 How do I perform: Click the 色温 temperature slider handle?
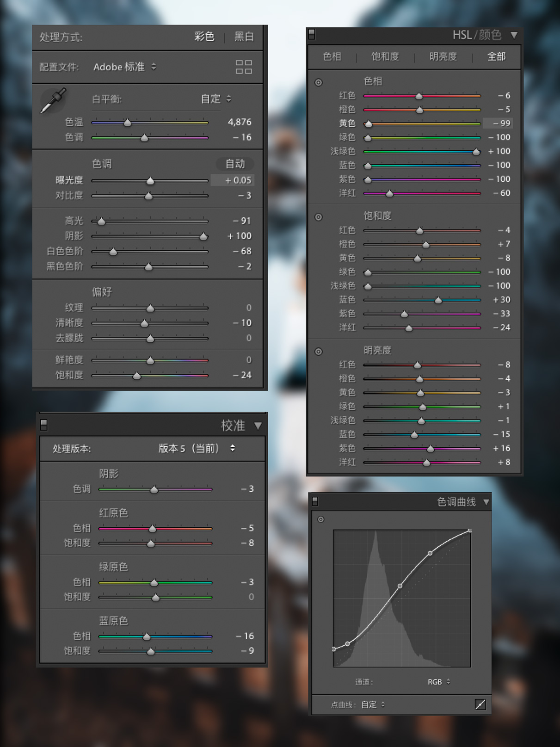128,123
